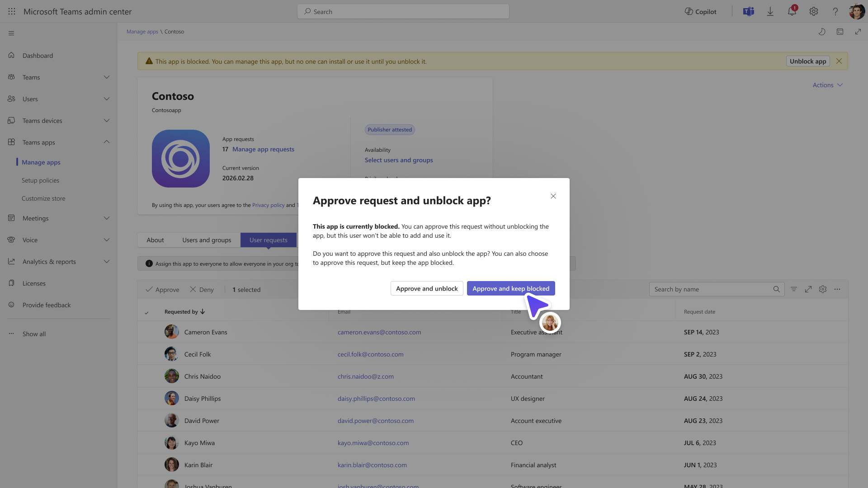Image resolution: width=868 pixels, height=488 pixels.
Task: Toggle dark mode moon icon
Action: [822, 32]
